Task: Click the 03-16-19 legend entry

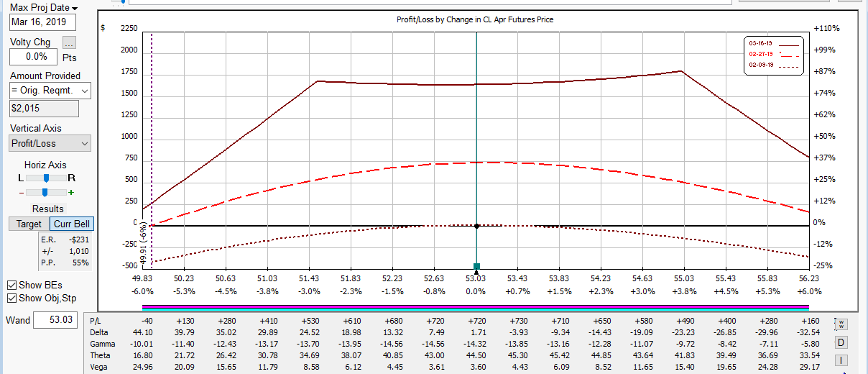Action: (775, 43)
